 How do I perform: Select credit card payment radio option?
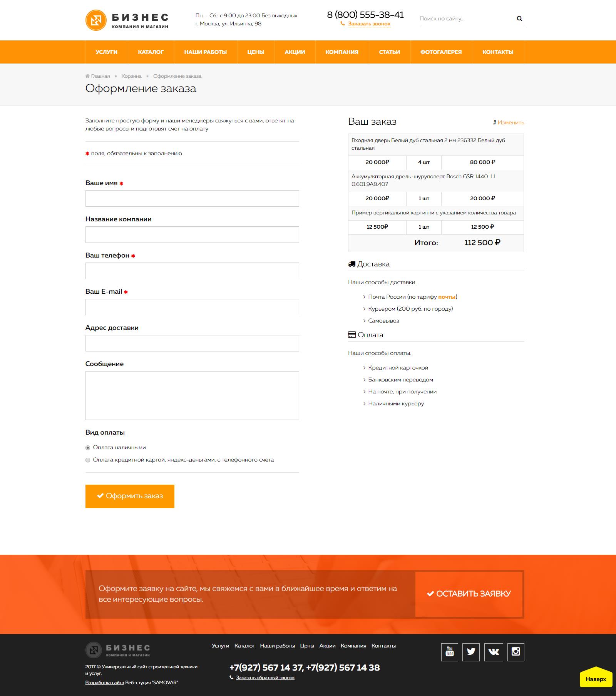tap(88, 460)
